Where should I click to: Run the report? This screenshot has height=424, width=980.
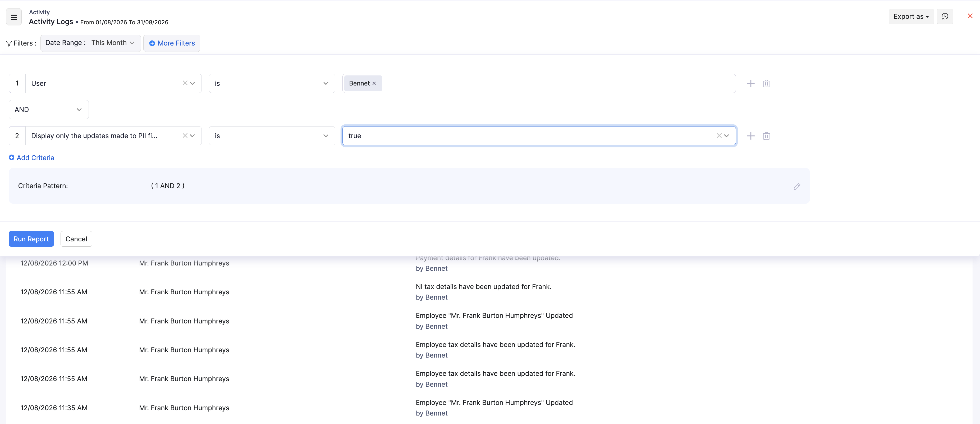tap(31, 239)
